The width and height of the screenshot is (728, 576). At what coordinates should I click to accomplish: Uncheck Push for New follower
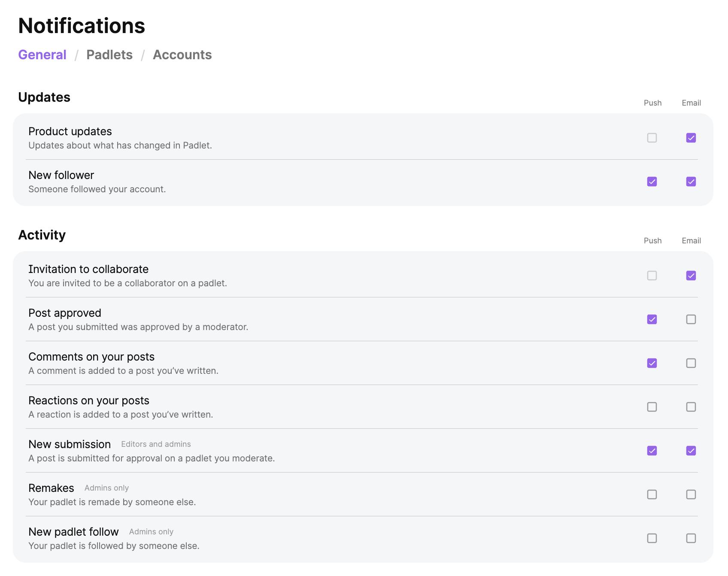coord(652,182)
